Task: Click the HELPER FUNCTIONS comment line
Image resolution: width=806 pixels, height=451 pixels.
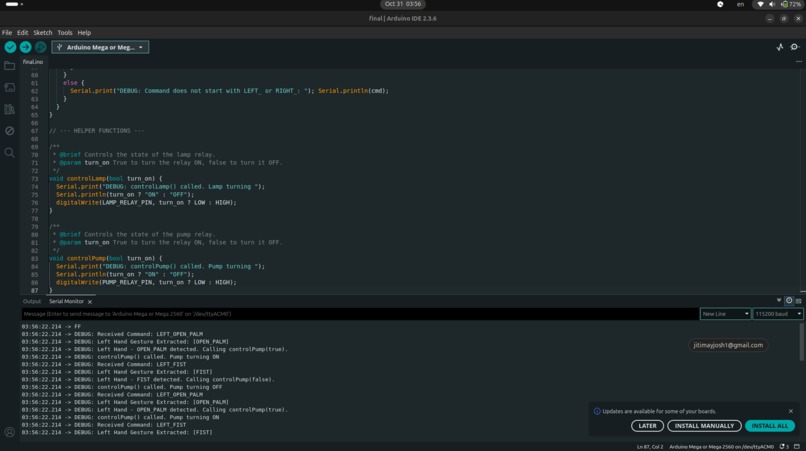Action: pos(97,131)
